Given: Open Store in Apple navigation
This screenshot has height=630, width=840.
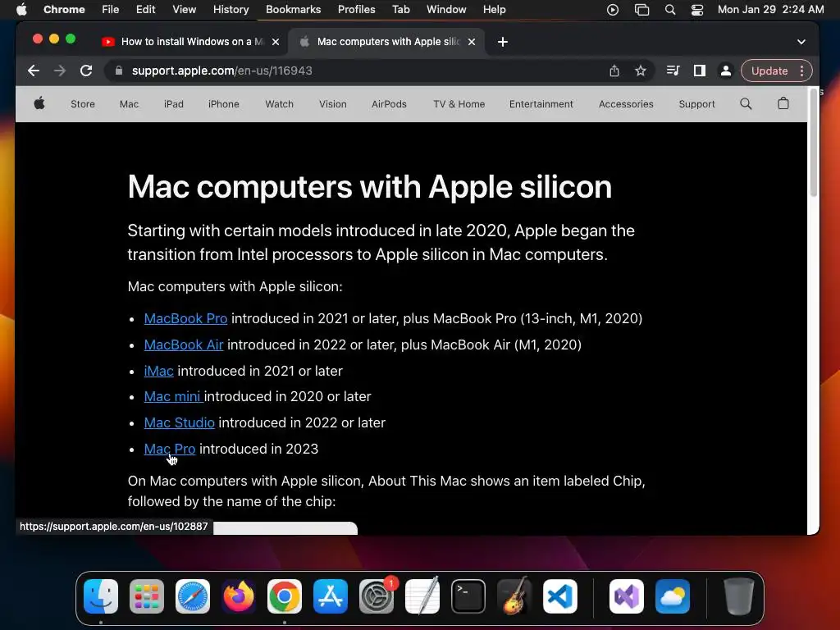Looking at the screenshot, I should click(83, 104).
